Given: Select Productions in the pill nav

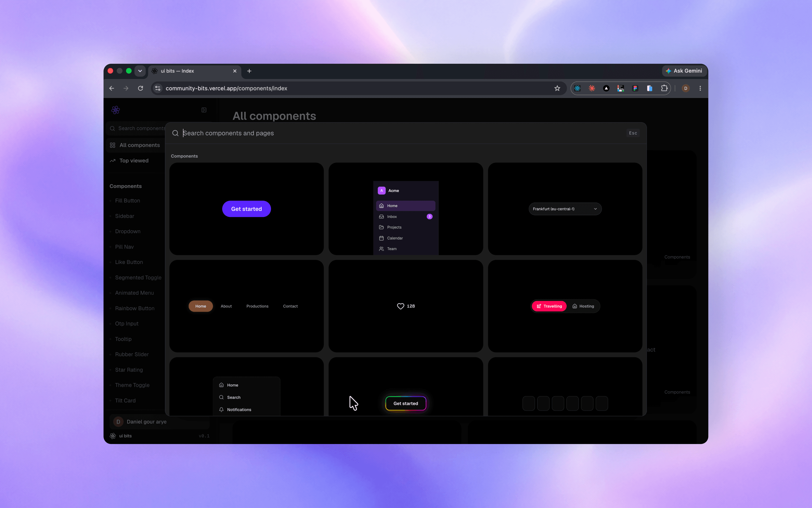Looking at the screenshot, I should click(x=257, y=306).
